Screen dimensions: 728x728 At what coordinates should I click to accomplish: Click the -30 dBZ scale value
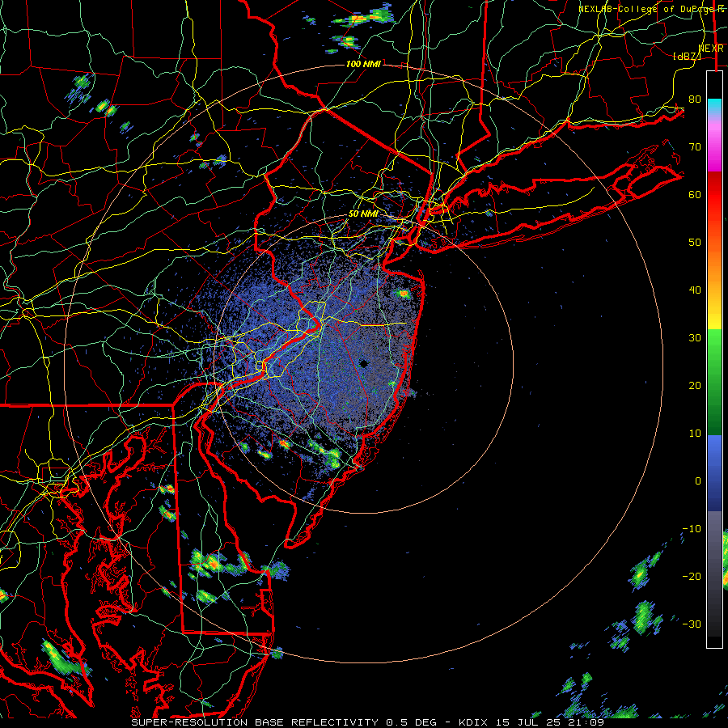[692, 624]
